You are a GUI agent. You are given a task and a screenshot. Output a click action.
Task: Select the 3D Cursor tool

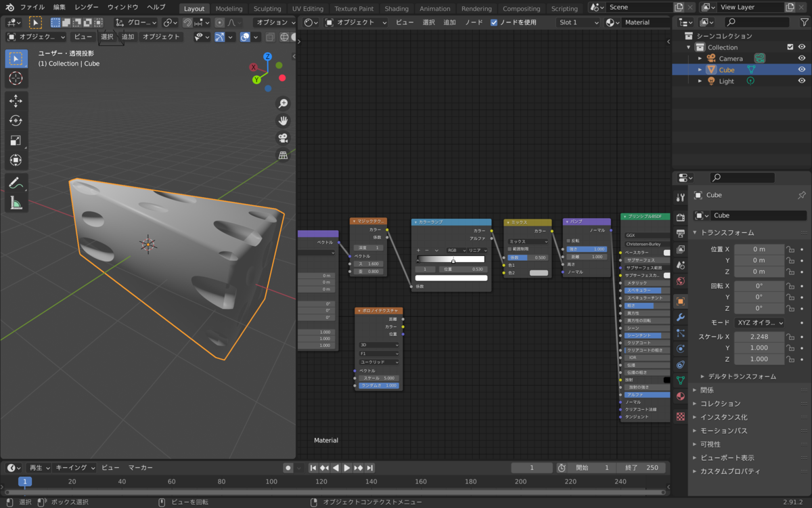click(x=16, y=79)
